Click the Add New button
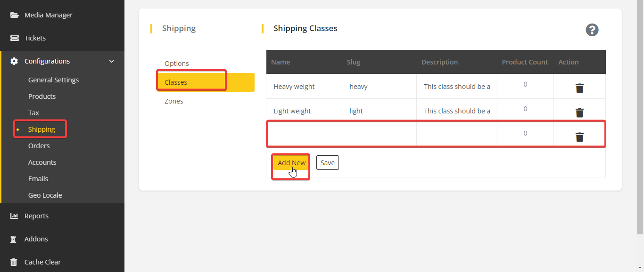 pyautogui.click(x=291, y=163)
